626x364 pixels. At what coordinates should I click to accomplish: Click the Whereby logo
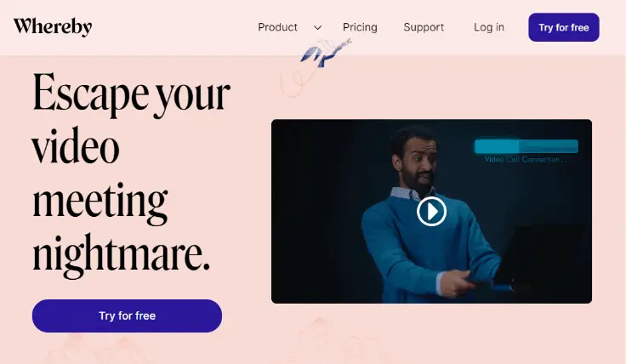(x=53, y=27)
